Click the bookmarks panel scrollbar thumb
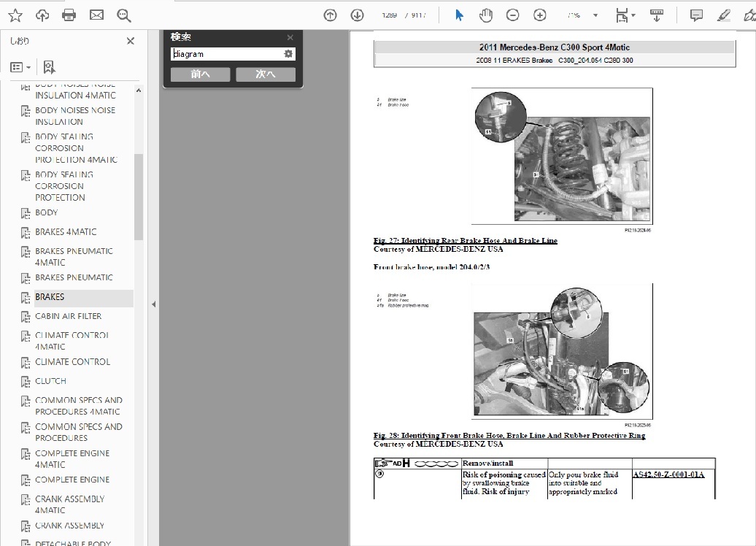 coord(139,197)
